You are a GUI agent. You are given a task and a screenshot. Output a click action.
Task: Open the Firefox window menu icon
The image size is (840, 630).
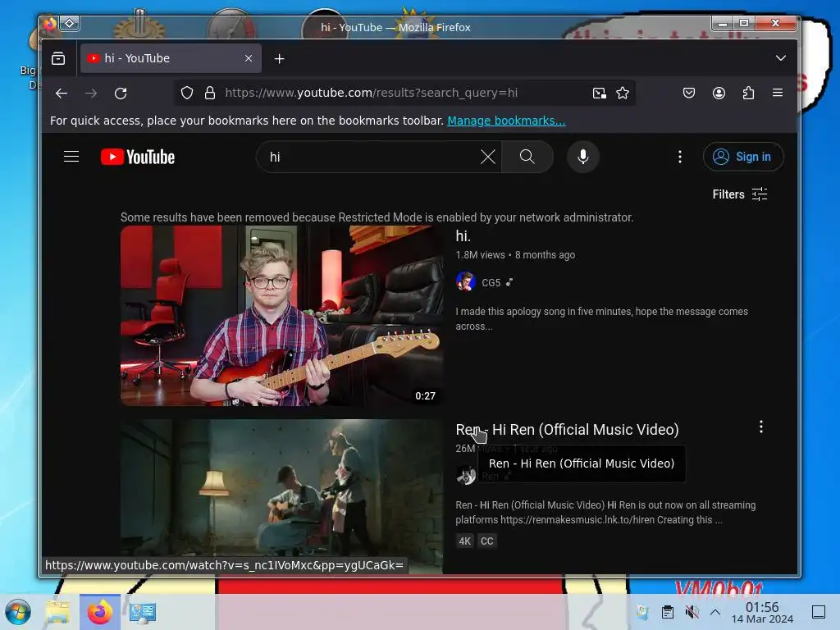click(50, 24)
